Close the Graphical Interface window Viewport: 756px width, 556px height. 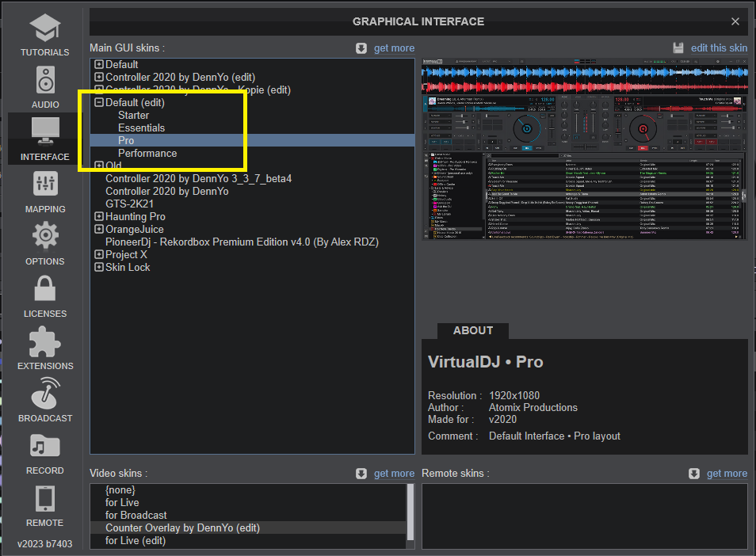point(735,21)
